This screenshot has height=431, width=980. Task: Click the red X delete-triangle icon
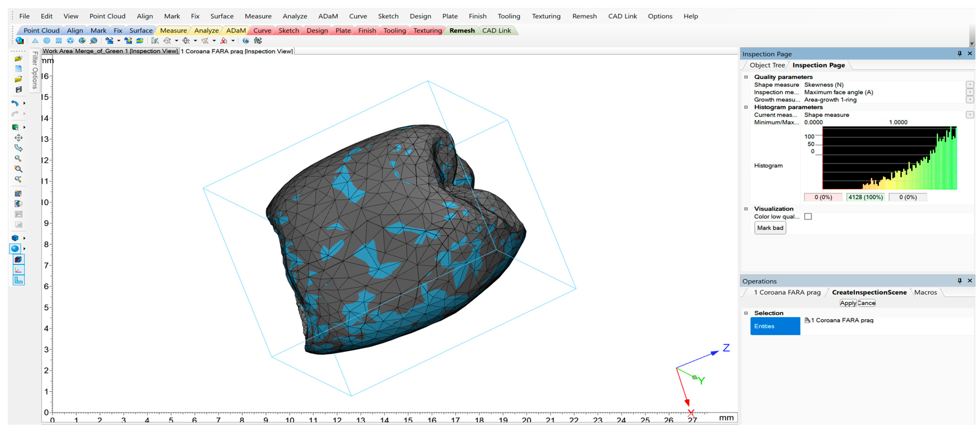pyautogui.click(x=224, y=41)
